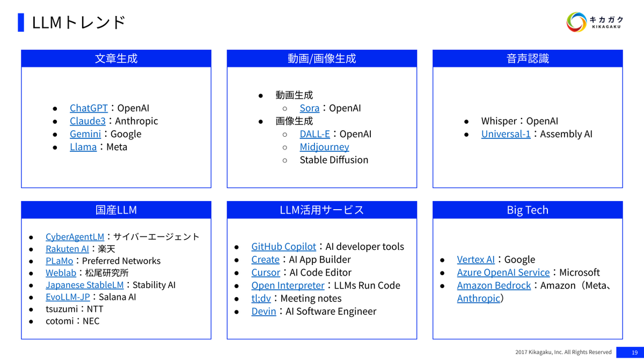Viewport: 644px width, 362px height.
Task: Open the Open Interpreter link
Action: [288, 285]
